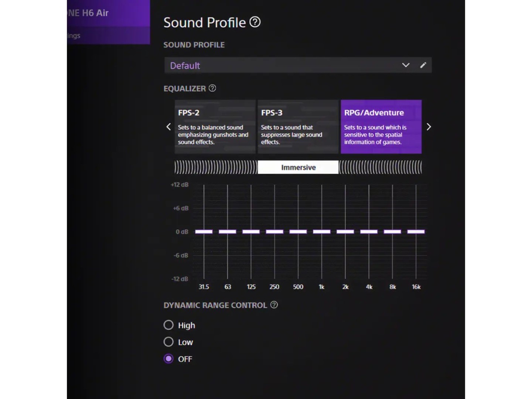
Task: Open Dynamic Range Control help icon
Action: tap(274, 305)
